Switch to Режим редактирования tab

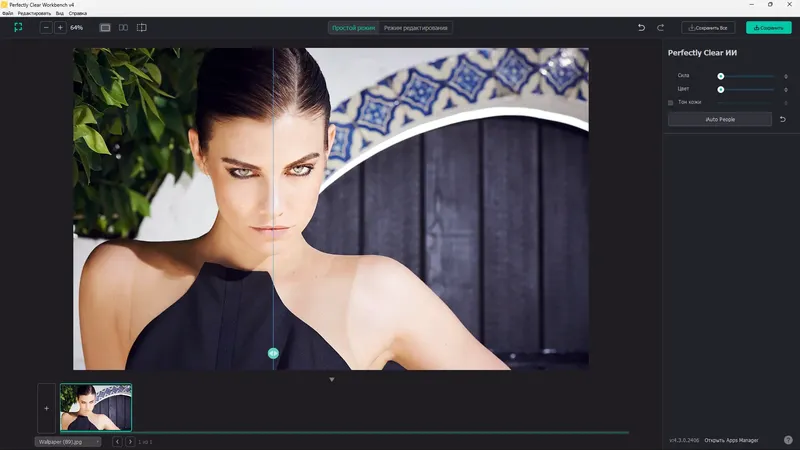pos(415,28)
